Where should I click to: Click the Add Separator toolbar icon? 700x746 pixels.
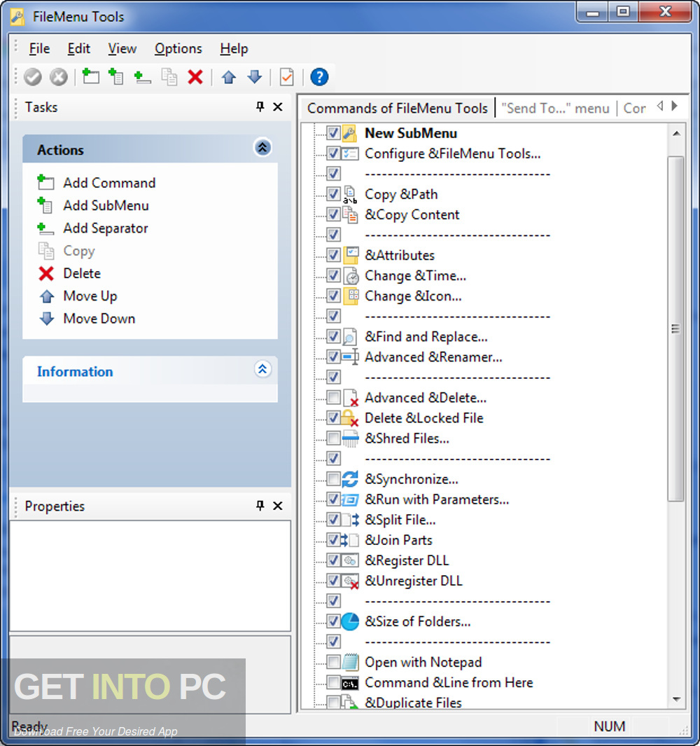click(x=142, y=77)
